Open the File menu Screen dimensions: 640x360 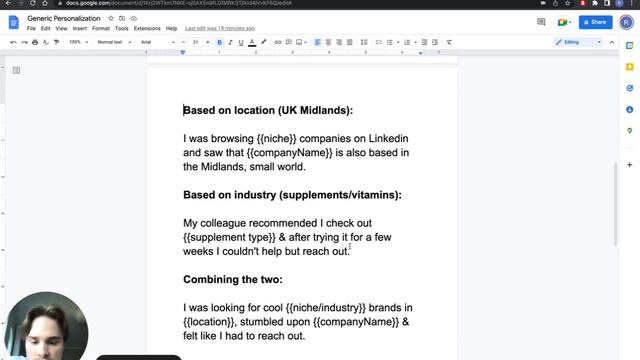point(31,29)
